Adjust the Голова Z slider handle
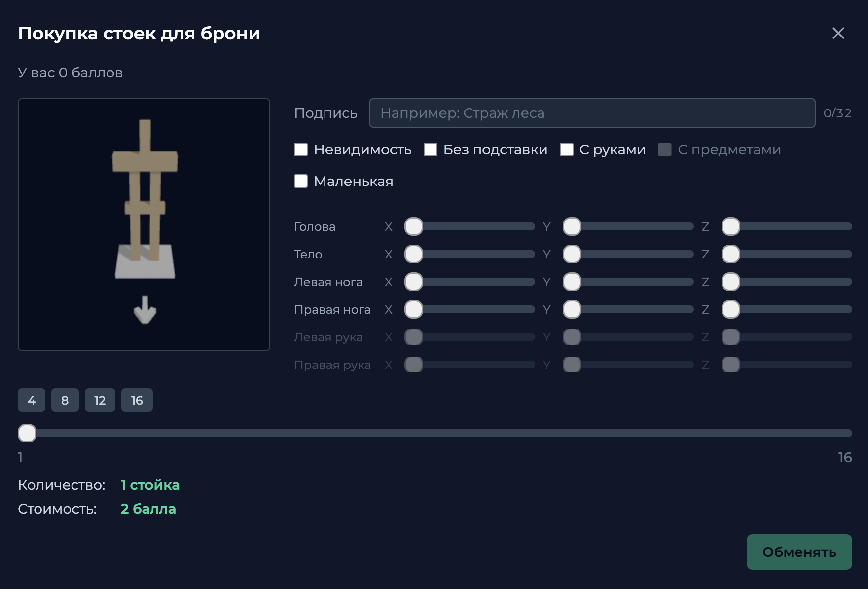Image resolution: width=868 pixels, height=589 pixels. [731, 226]
